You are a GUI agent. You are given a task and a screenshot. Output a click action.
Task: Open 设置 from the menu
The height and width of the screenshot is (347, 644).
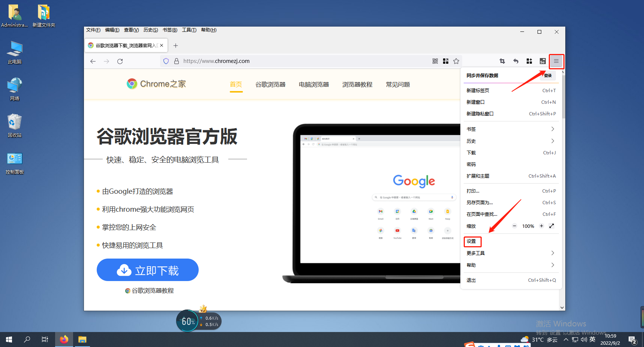click(x=511, y=241)
